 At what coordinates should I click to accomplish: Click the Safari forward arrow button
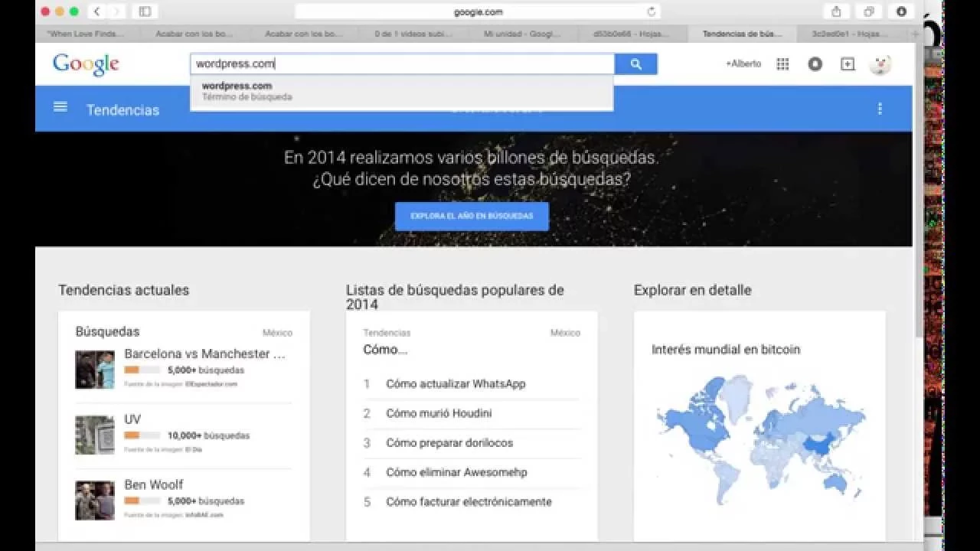(116, 11)
